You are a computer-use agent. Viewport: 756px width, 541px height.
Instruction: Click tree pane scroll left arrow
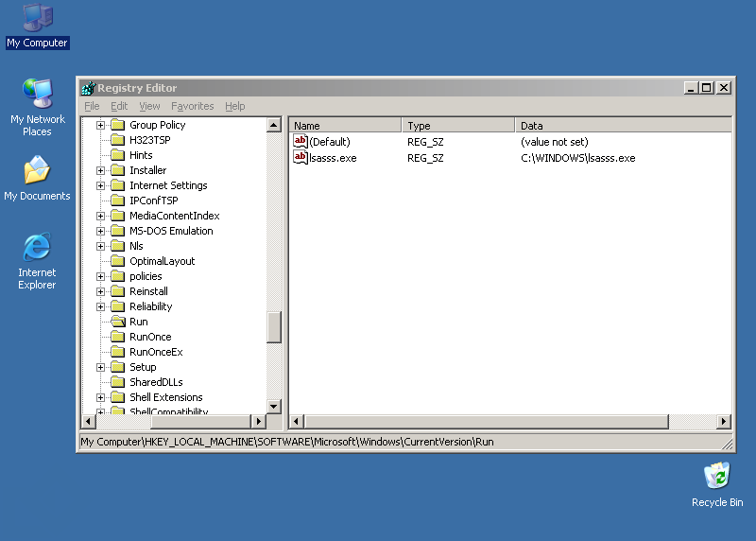(88, 421)
